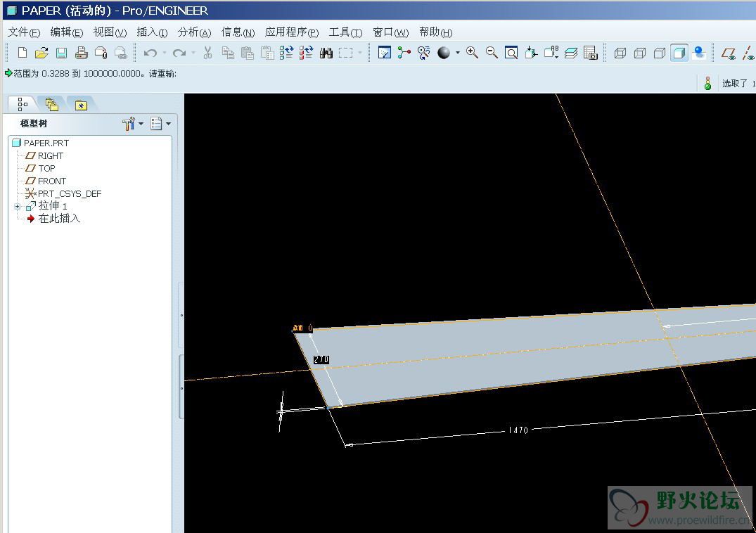Open the model tree Show dropdown
Screen dimensions: 756x533
pos(133,124)
